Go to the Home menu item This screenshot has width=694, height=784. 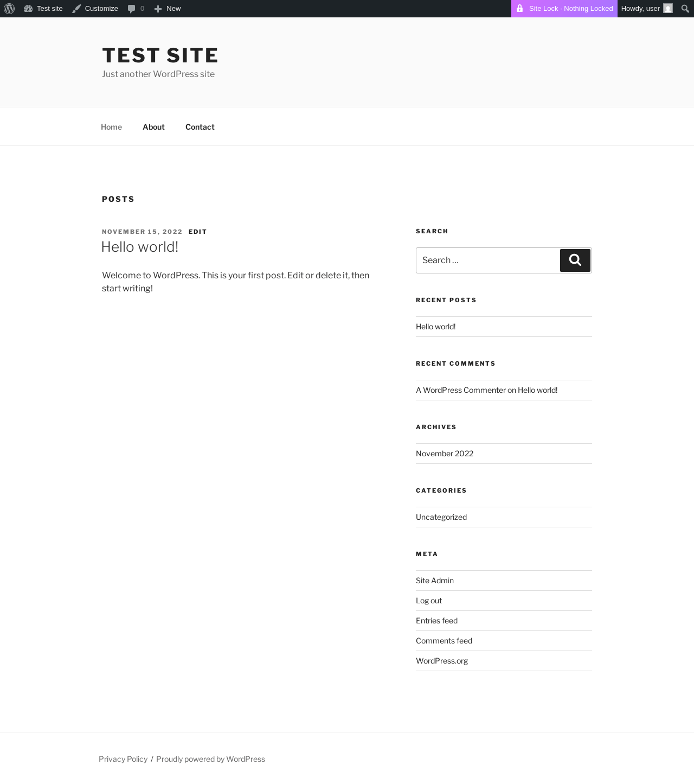click(111, 127)
